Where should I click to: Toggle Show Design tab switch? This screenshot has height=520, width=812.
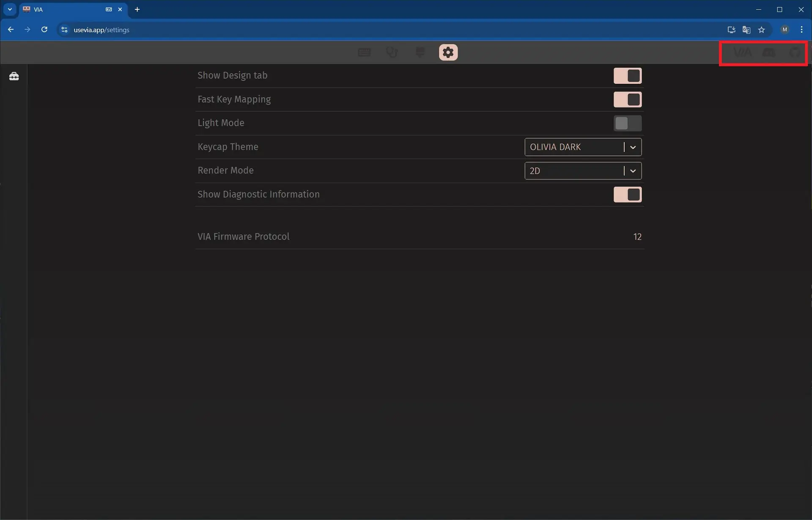click(627, 76)
